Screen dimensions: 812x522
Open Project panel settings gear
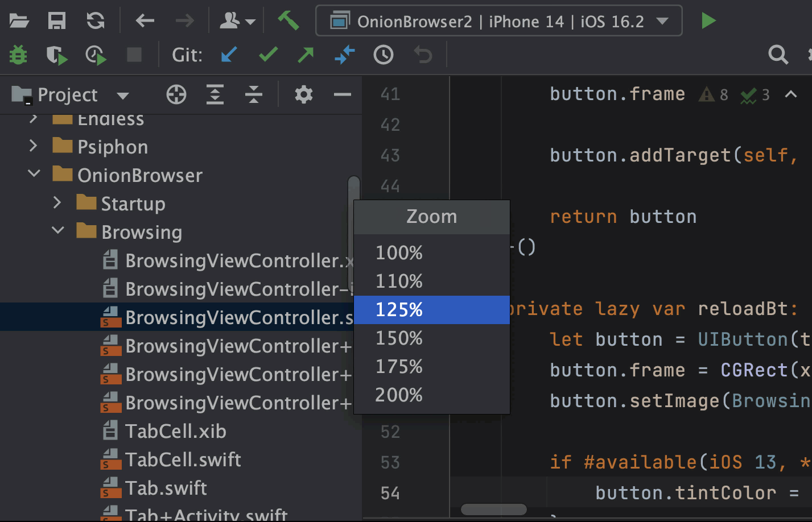304,94
